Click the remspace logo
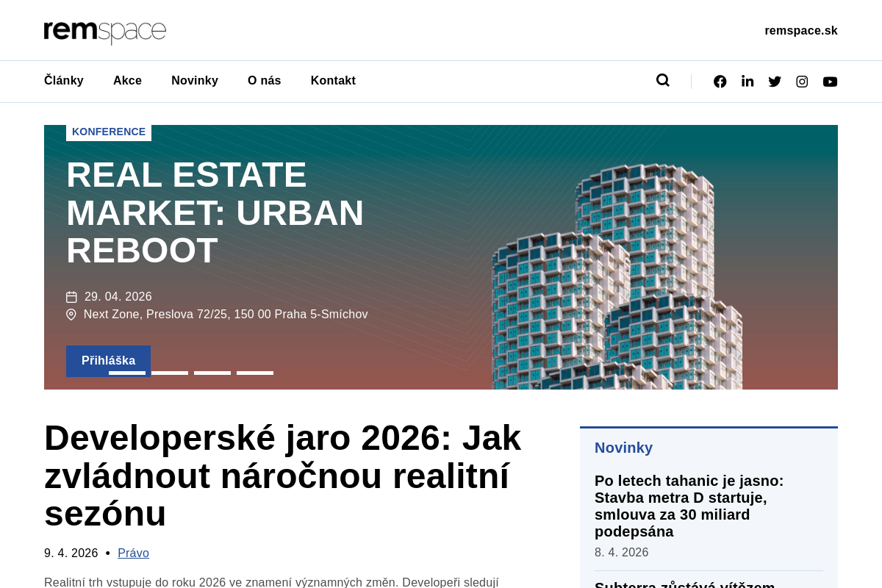The width and height of the screenshot is (882, 588). [105, 31]
